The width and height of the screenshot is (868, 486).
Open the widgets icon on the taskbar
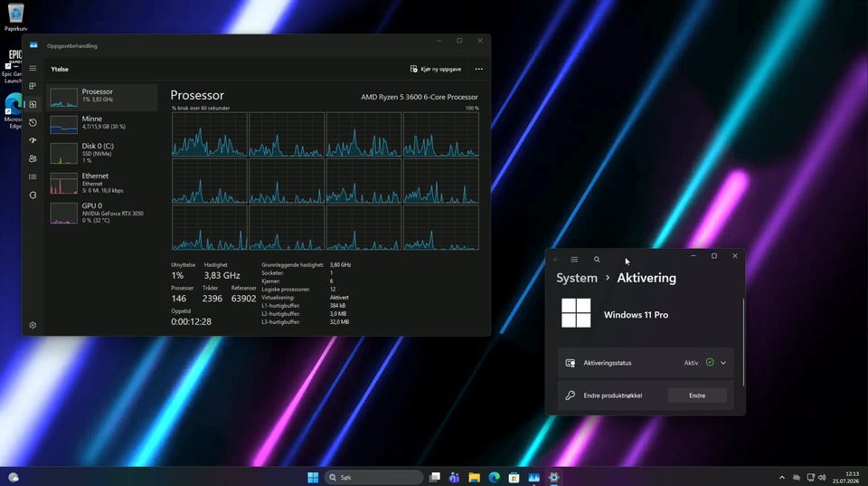tap(14, 477)
